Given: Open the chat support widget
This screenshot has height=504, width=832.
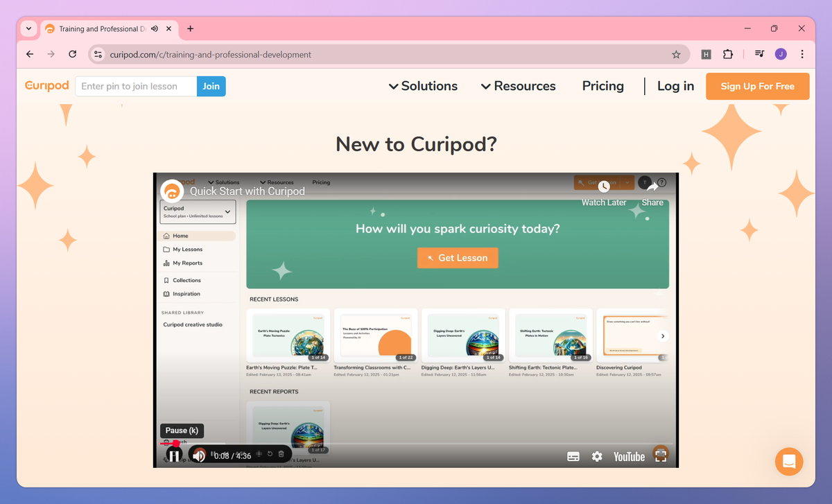Looking at the screenshot, I should [789, 462].
